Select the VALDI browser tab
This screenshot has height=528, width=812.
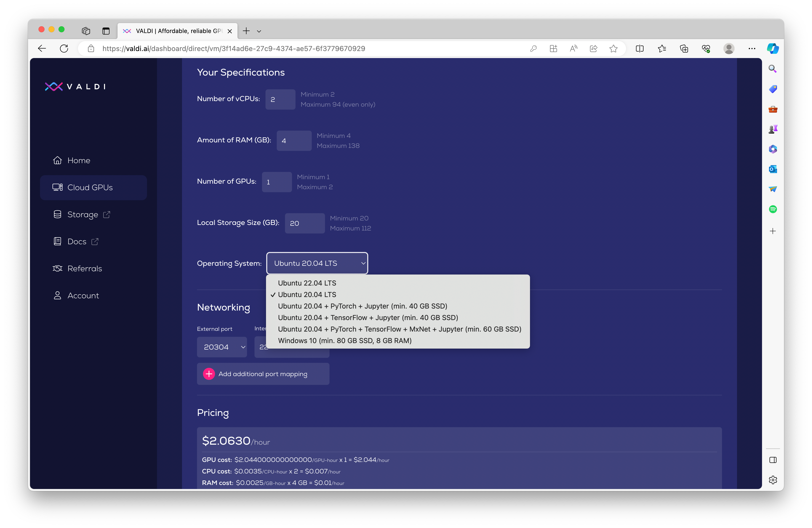177,31
